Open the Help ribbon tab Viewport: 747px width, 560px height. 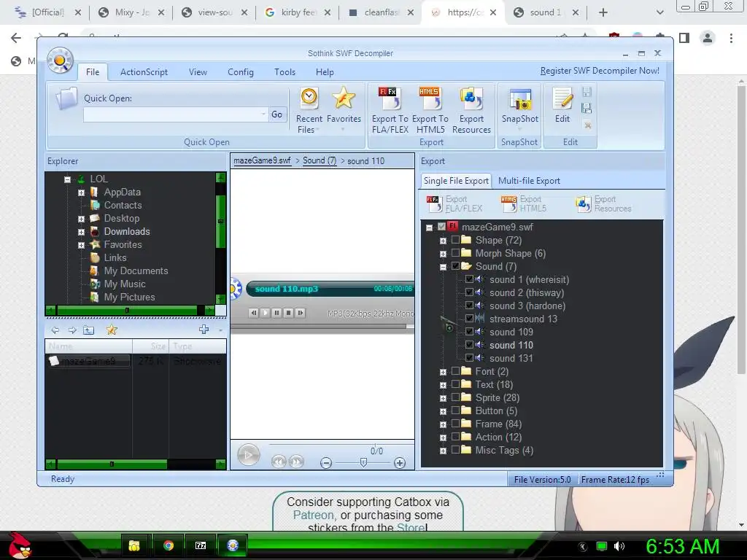coord(325,72)
